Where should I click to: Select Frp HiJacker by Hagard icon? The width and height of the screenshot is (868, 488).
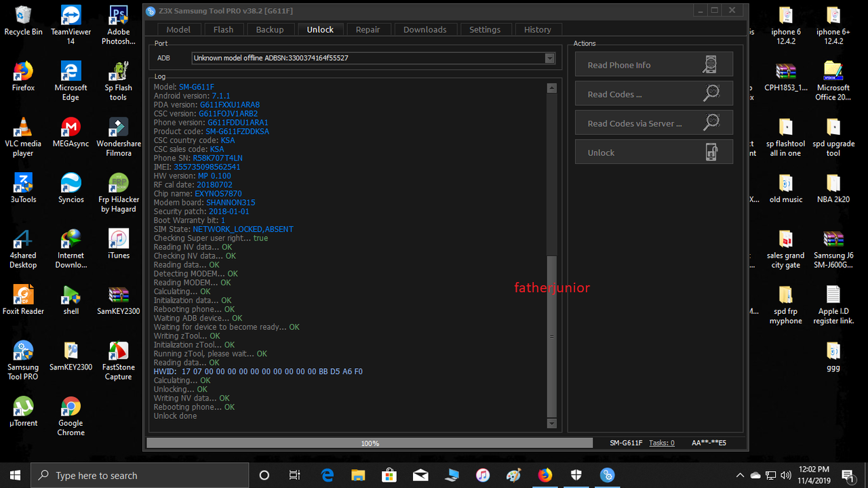point(118,193)
